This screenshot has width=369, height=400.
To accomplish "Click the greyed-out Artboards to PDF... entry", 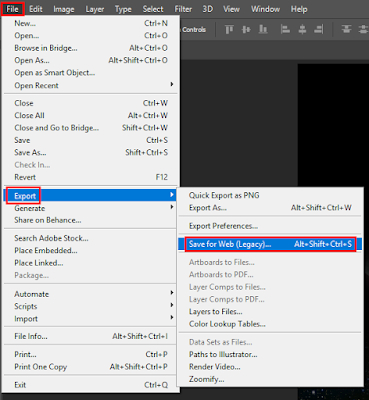I will pos(270,275).
